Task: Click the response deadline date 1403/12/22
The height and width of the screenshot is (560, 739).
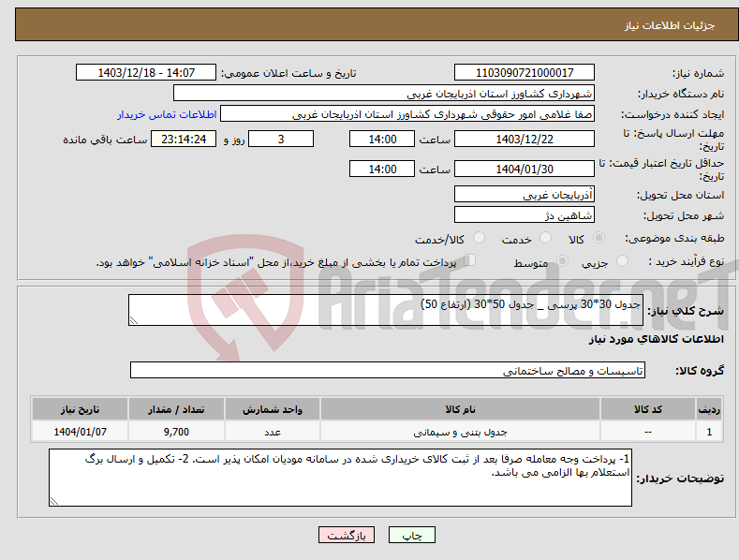Action: (525, 139)
